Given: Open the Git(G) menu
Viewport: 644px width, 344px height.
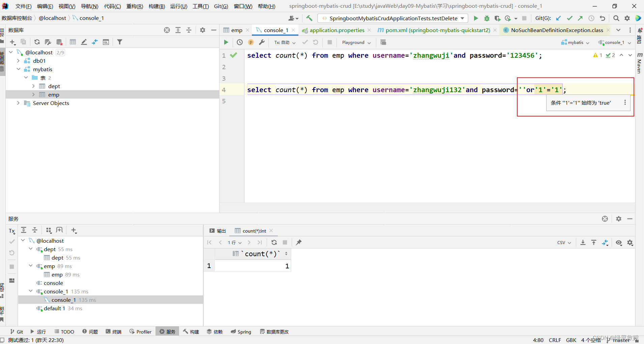Looking at the screenshot, I should [221, 6].
